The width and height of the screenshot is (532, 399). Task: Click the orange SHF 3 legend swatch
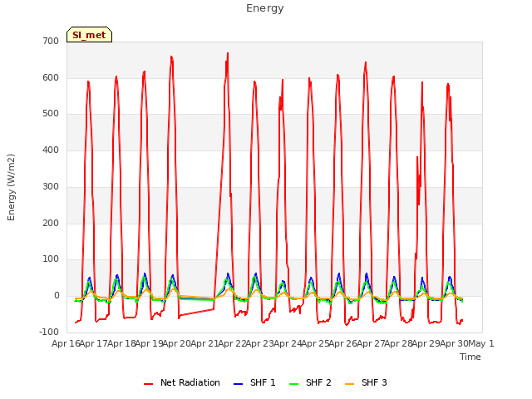pyautogui.click(x=349, y=384)
